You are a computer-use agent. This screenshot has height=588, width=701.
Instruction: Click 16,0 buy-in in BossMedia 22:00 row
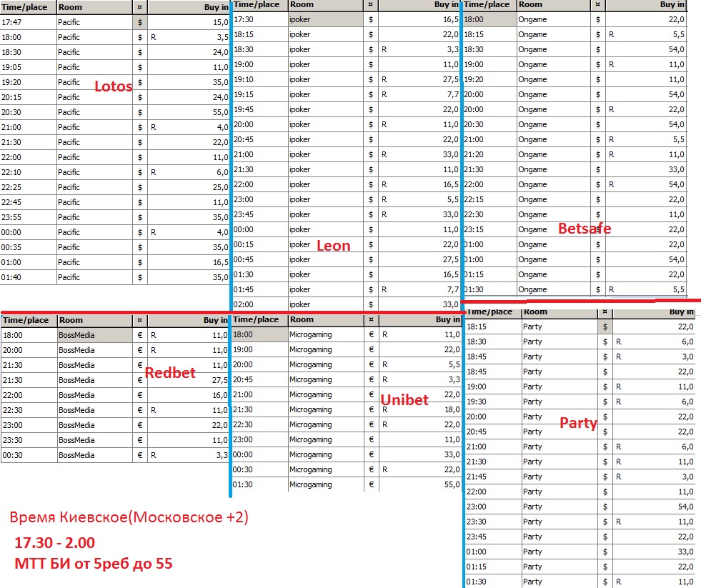click(189, 395)
